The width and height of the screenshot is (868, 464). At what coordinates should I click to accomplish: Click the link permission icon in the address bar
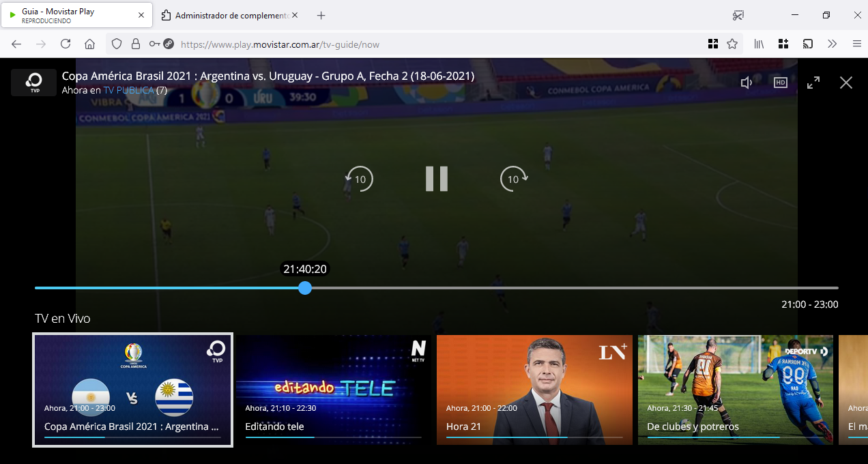click(169, 44)
